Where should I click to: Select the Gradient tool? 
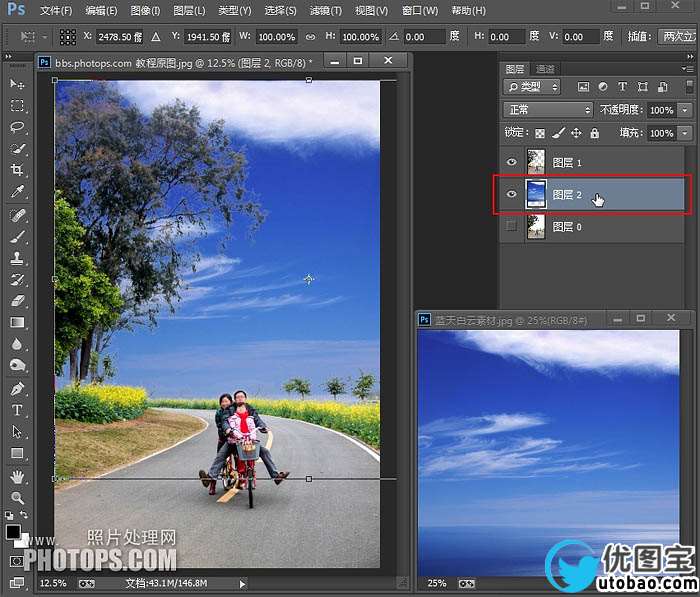pos(17,322)
